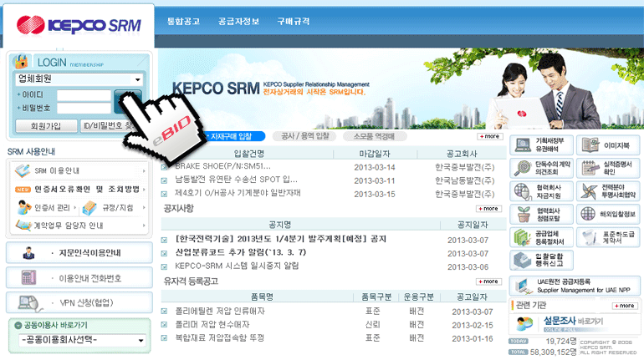This screenshot has width=644, height=360.
Task: Expand more for 자재구매 입찰 list
Action: pos(489,136)
